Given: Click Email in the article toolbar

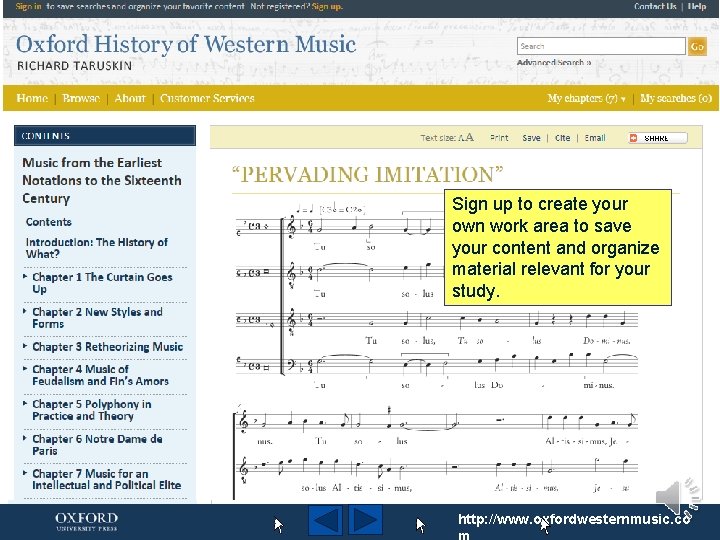Looking at the screenshot, I should pos(595,138).
